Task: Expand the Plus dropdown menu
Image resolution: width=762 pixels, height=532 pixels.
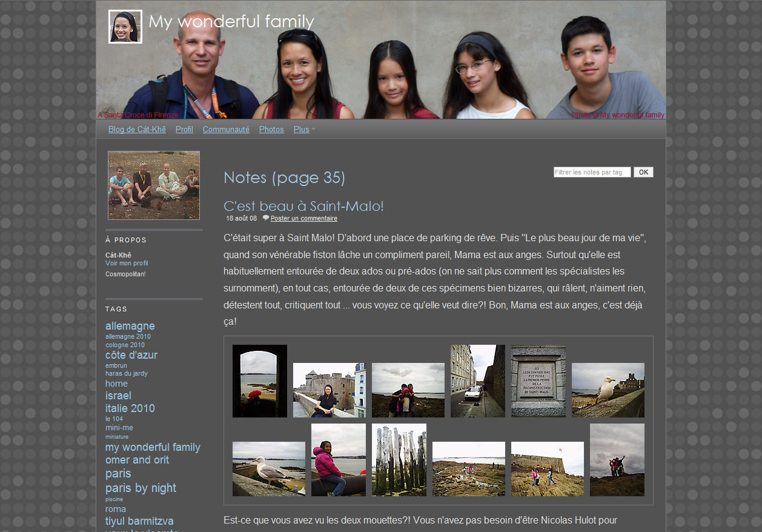Action: (304, 130)
